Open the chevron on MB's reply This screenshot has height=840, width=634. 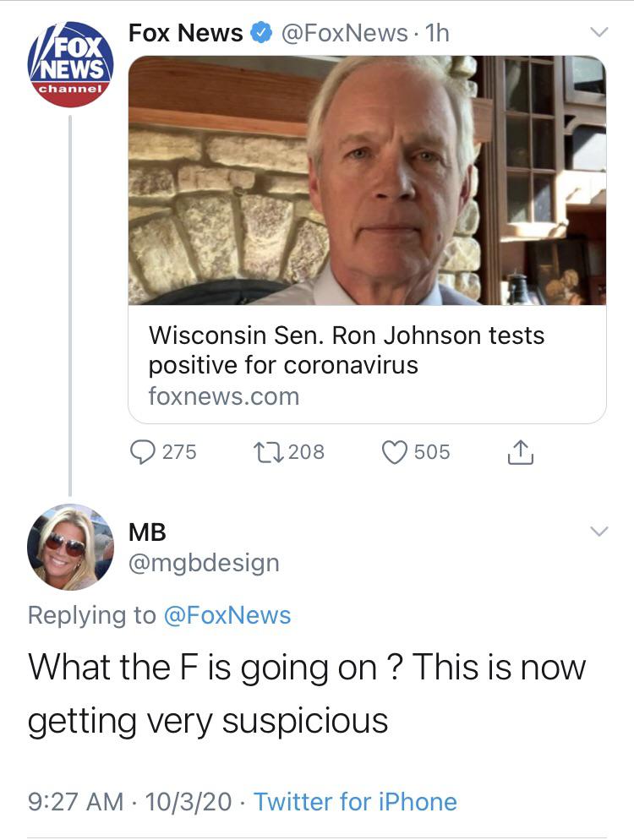click(x=600, y=531)
